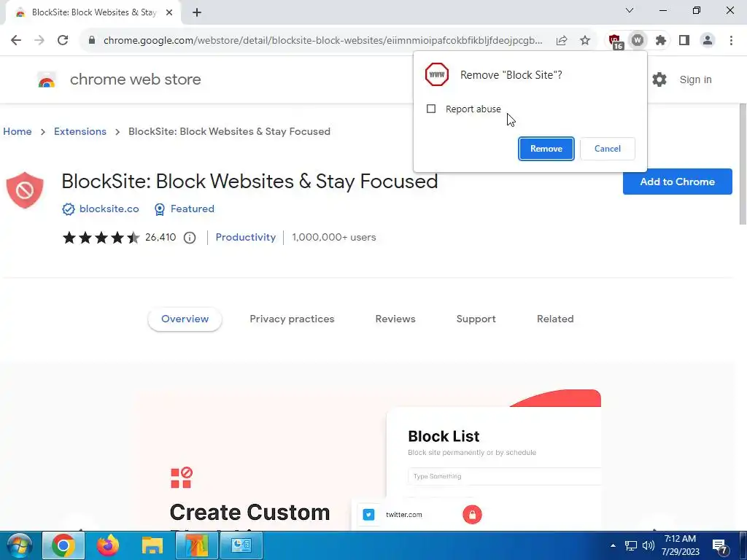747x560 pixels.
Task: Click the page vertical scrollbar thumb
Action: [x=742, y=163]
